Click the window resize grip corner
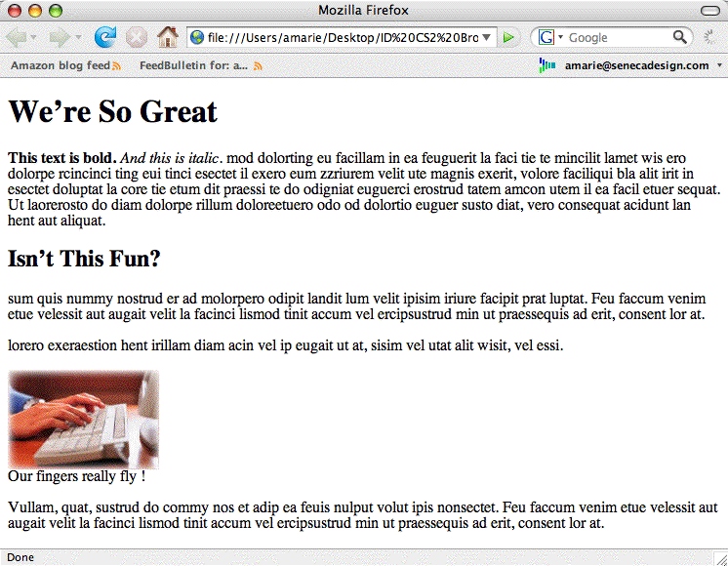This screenshot has height=566, width=728. pos(720,558)
